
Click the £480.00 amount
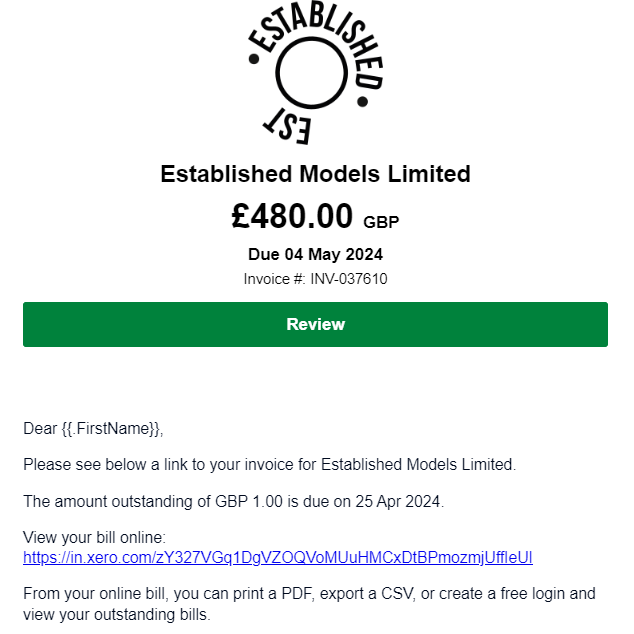click(x=292, y=216)
